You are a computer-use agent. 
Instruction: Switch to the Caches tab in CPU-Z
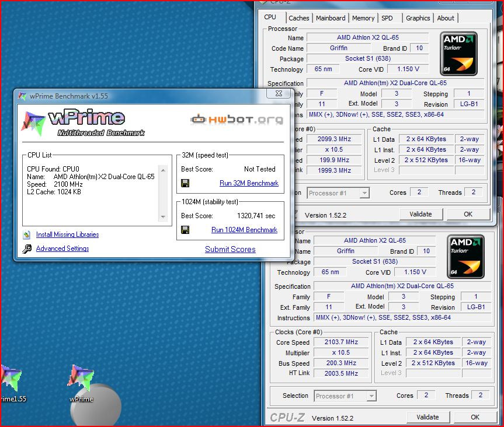click(298, 18)
